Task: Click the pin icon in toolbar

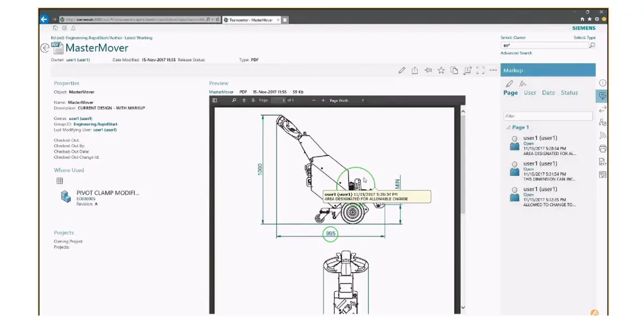Action: click(x=428, y=70)
